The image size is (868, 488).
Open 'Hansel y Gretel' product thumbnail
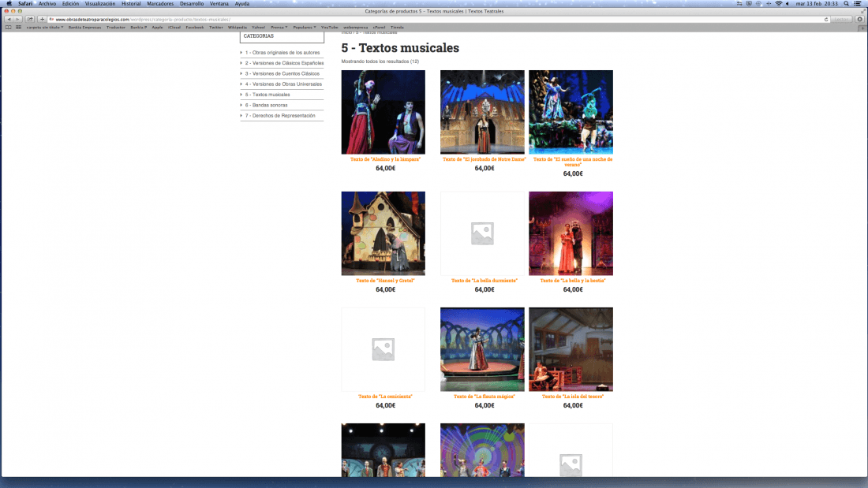coord(383,233)
